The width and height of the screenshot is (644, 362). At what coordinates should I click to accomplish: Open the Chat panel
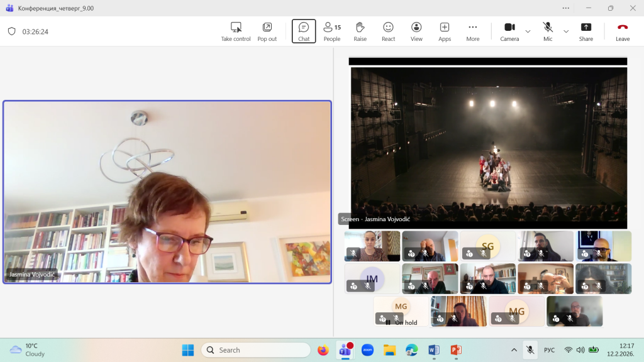click(x=304, y=31)
